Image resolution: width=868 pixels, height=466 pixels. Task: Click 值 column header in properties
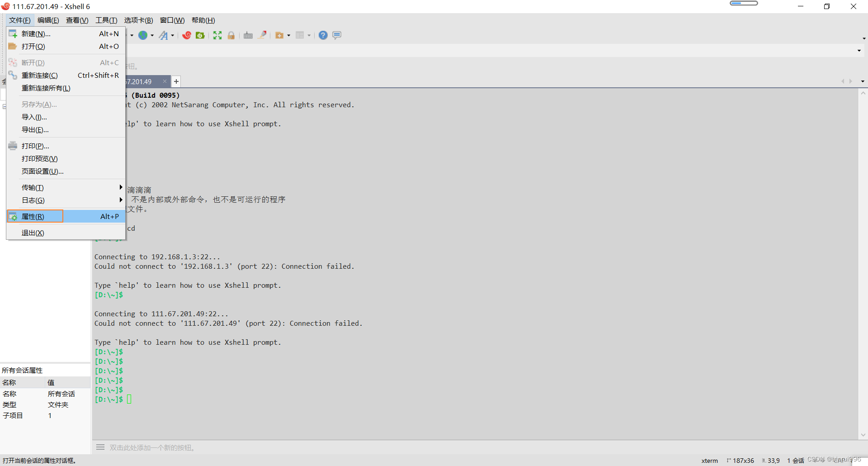pyautogui.click(x=68, y=382)
